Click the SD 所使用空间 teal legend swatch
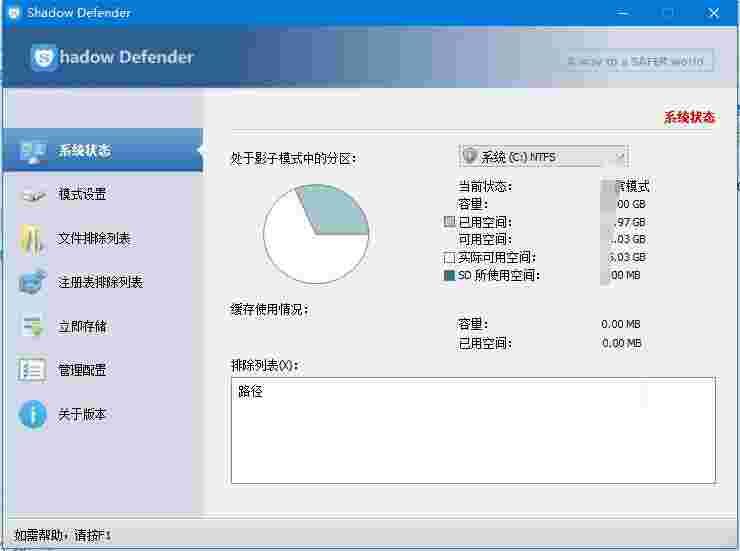The width and height of the screenshot is (740, 551). (449, 275)
